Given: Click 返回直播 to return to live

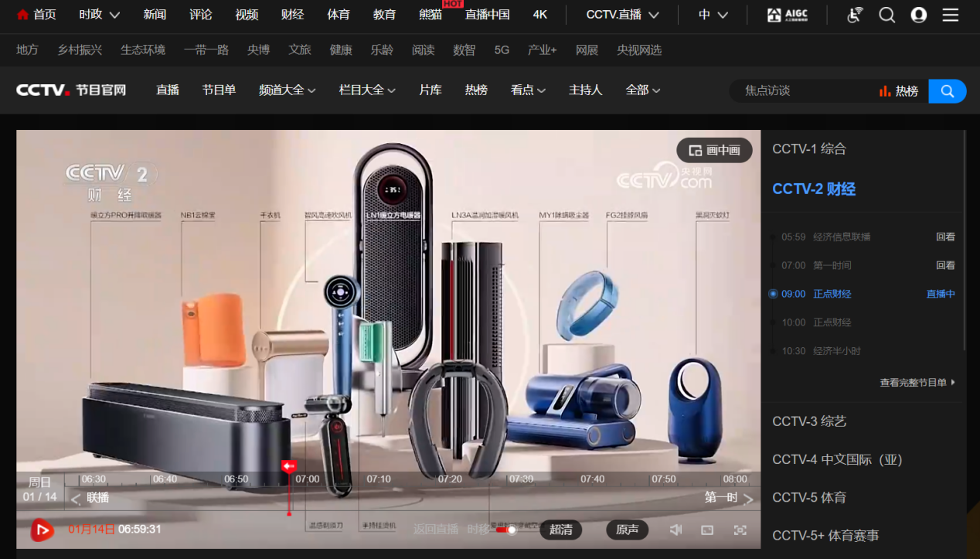Looking at the screenshot, I should 436,530.
